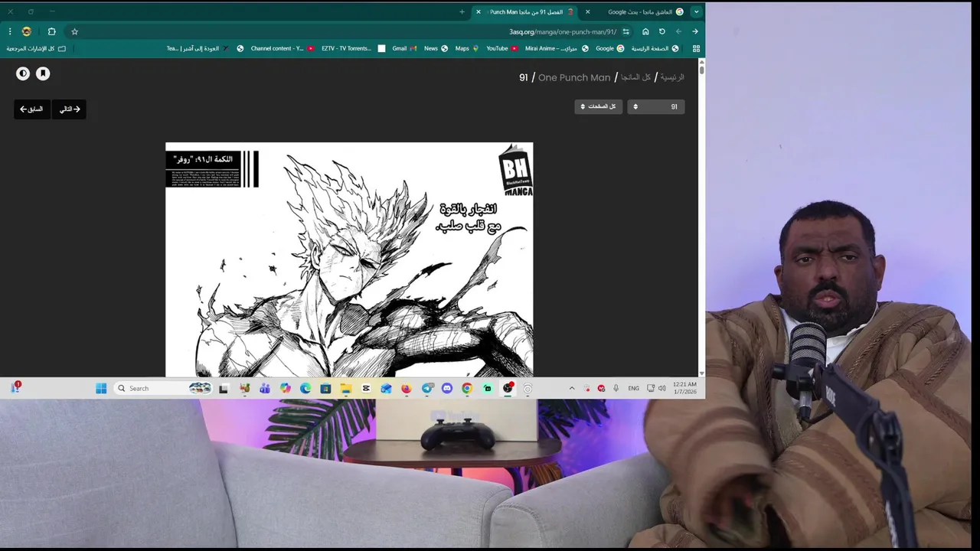Go to previous chapter via السابق button

point(31,109)
